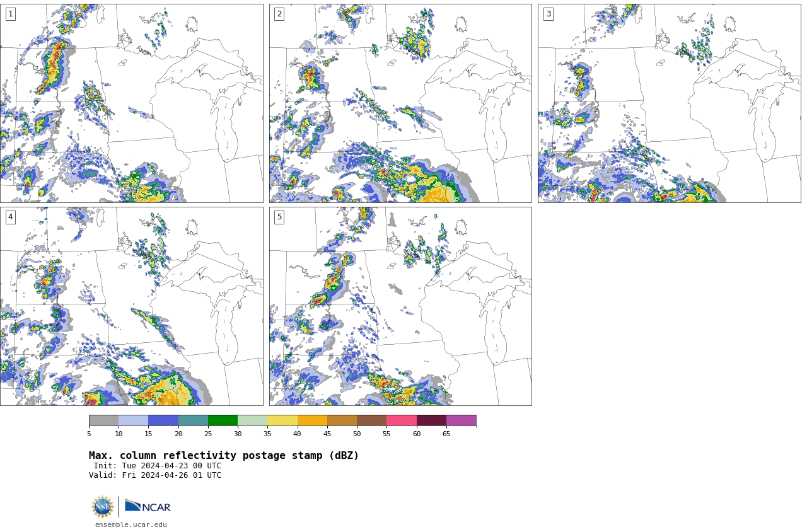
Task: Click the member label box numbered 1
Action: pyautogui.click(x=10, y=14)
